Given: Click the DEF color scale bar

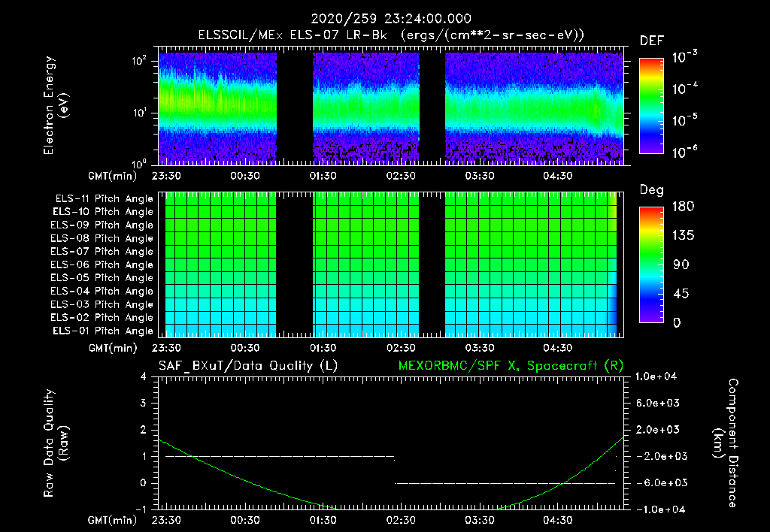Looking at the screenshot, I should 651,105.
